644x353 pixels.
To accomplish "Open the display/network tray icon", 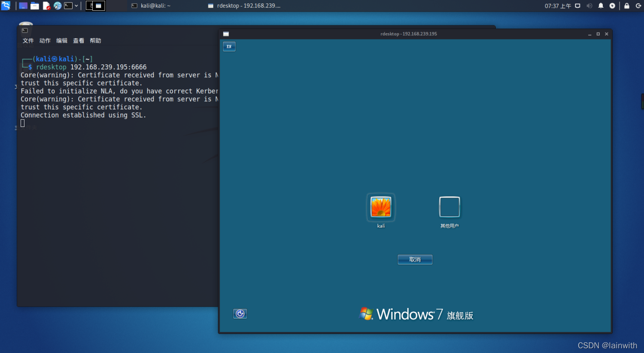I will (578, 6).
